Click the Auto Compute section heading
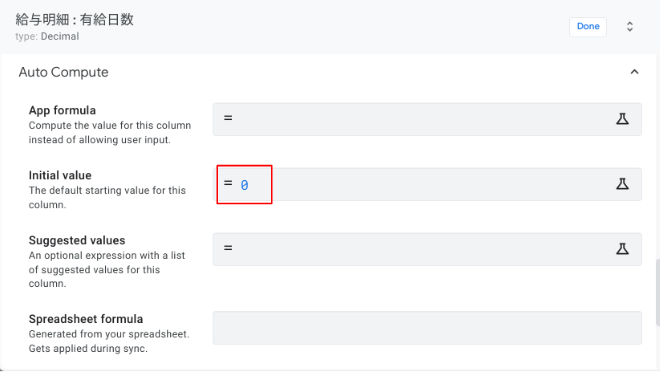Viewport: 660px width, 372px height. pos(64,72)
